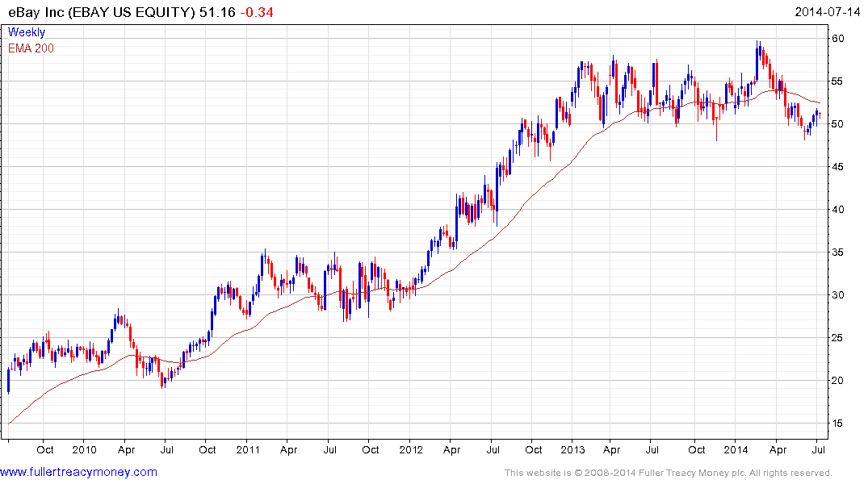Screen dimensions: 868x484
Task: Click the 2014 year label on the time axis
Action: [736, 449]
